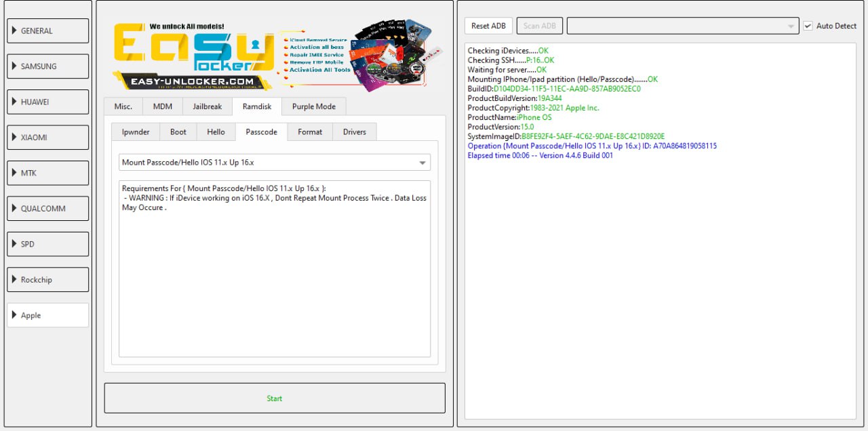Open the device selection dropdown
Viewport: 868px width, 431px height.
tap(683, 26)
